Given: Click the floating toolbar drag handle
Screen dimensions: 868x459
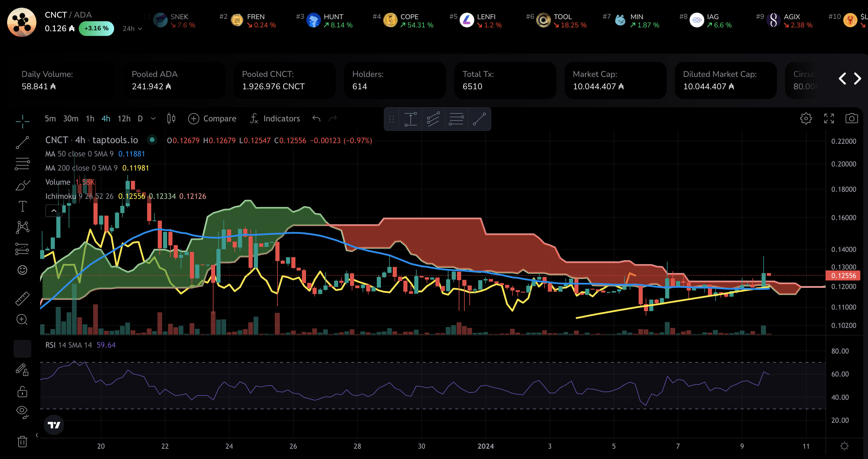Looking at the screenshot, I should 392,119.
